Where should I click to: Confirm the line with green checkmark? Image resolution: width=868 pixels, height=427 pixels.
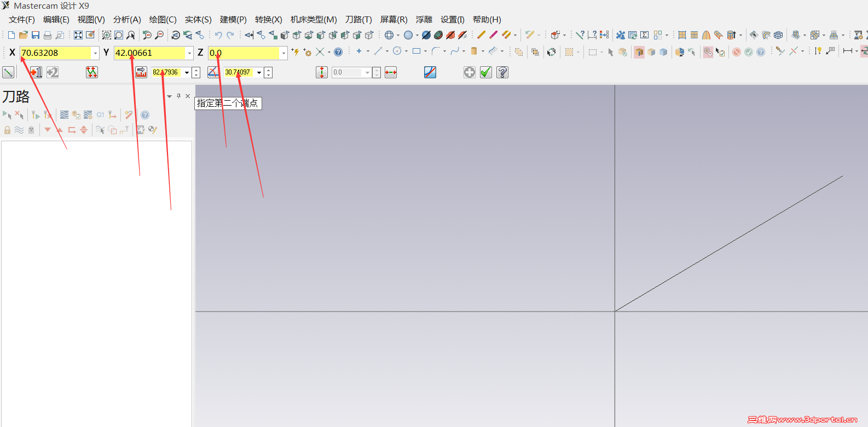486,72
